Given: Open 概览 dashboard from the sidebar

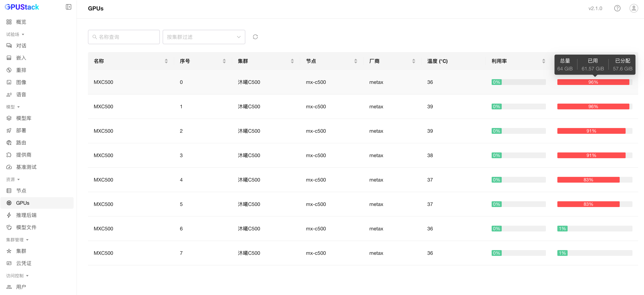Looking at the screenshot, I should pos(21,22).
